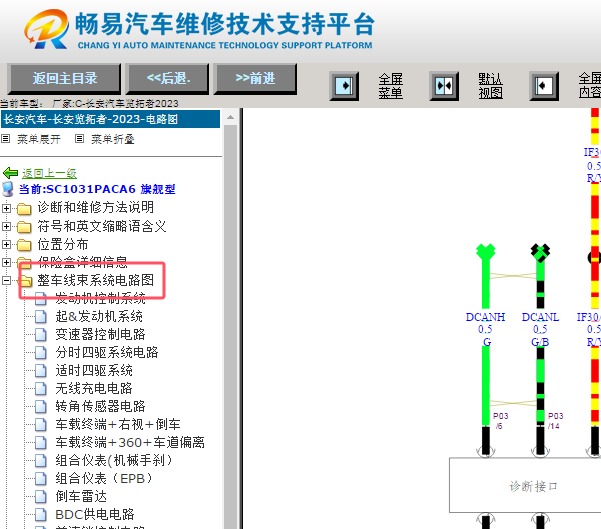This screenshot has height=529, width=601.
Task: Open the 变速器控制电路 diagram
Action: point(100,334)
